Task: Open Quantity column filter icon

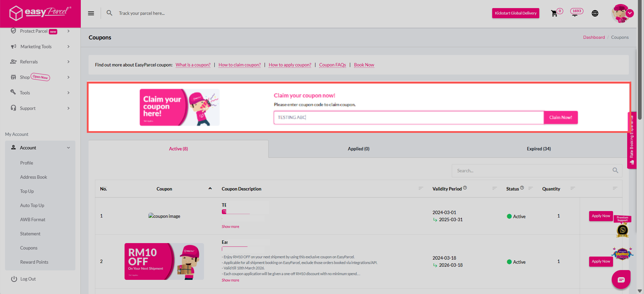Action: 573,188
